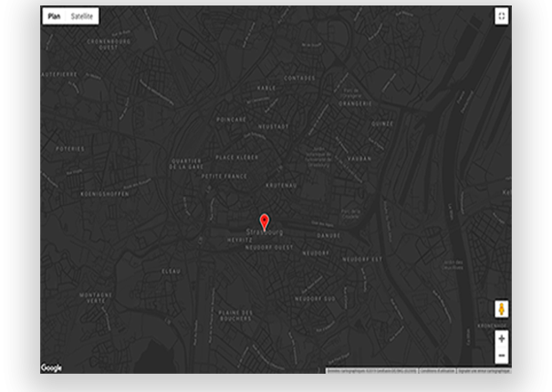This screenshot has height=392, width=552.
Task: Click the PETITE FRANCE district label
Action: [x=224, y=176]
